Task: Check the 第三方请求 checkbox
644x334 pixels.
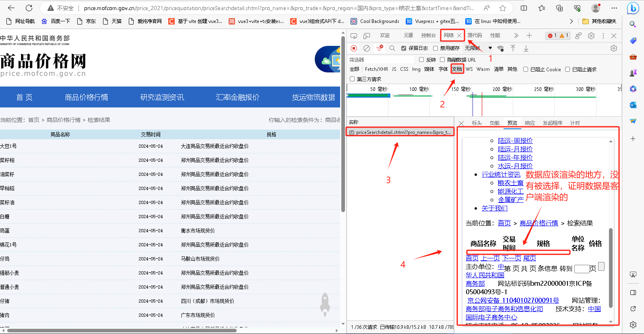Action: 352,79
